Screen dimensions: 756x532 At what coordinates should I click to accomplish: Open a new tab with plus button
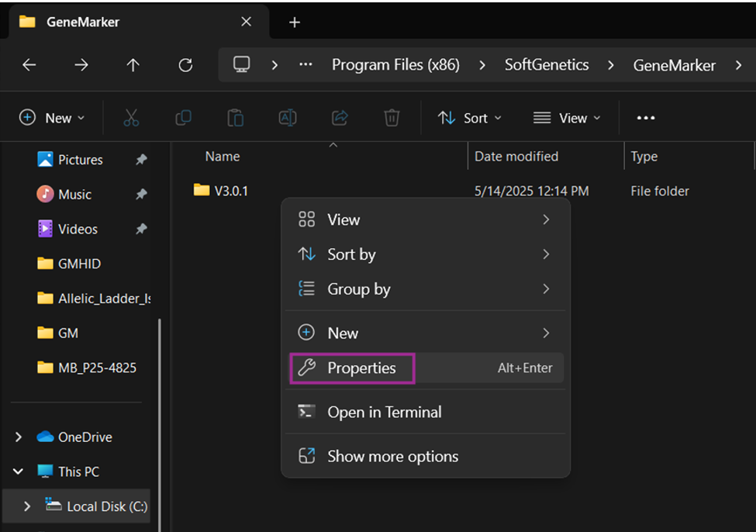[295, 22]
